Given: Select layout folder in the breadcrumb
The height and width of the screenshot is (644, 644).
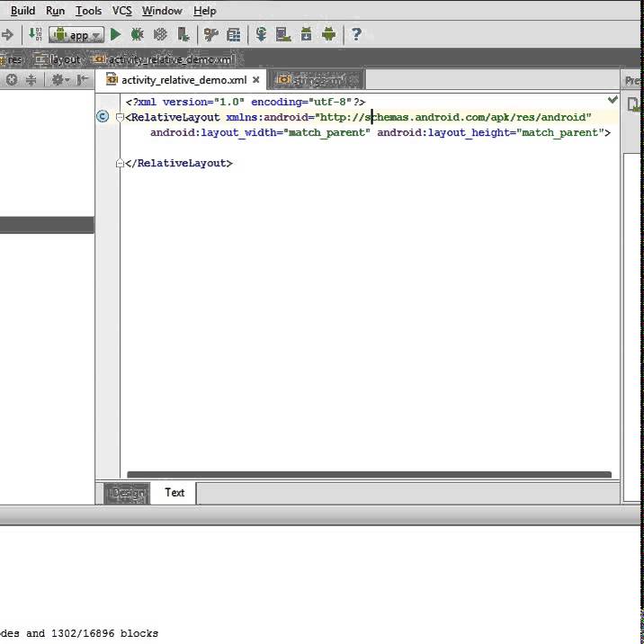Looking at the screenshot, I should click(x=58, y=59).
